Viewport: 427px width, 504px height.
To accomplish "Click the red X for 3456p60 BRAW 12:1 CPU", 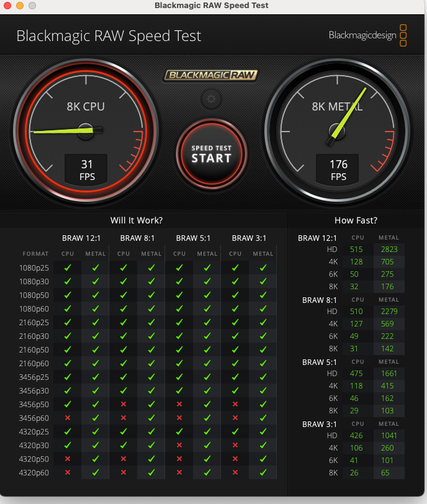I will [x=68, y=418].
